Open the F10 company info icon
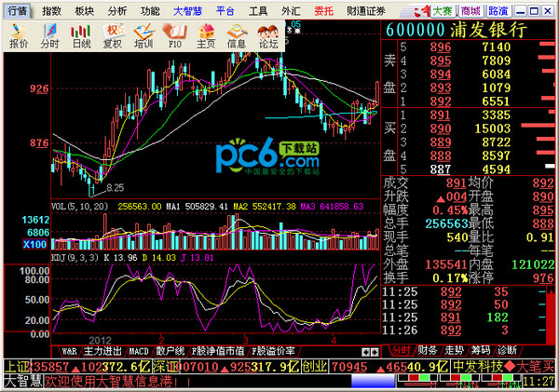559x392 pixels. (174, 34)
